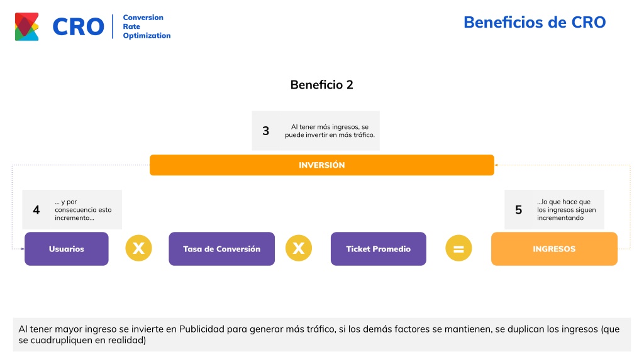Select the Ticket Promedio box
Screen dimensions: 644x362
pos(378,249)
